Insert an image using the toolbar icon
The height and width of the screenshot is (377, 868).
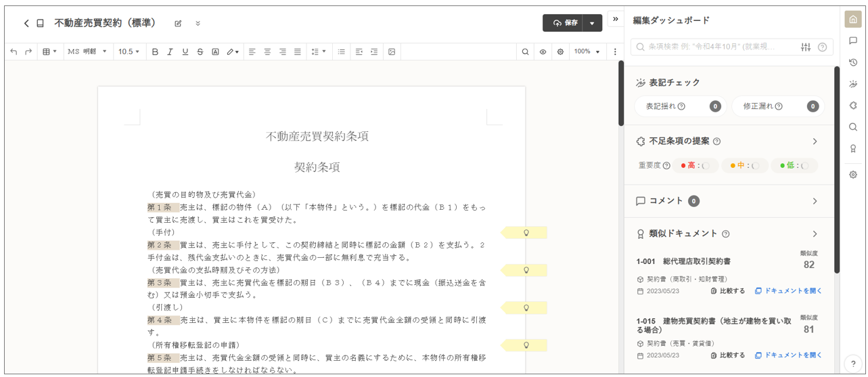coord(391,51)
